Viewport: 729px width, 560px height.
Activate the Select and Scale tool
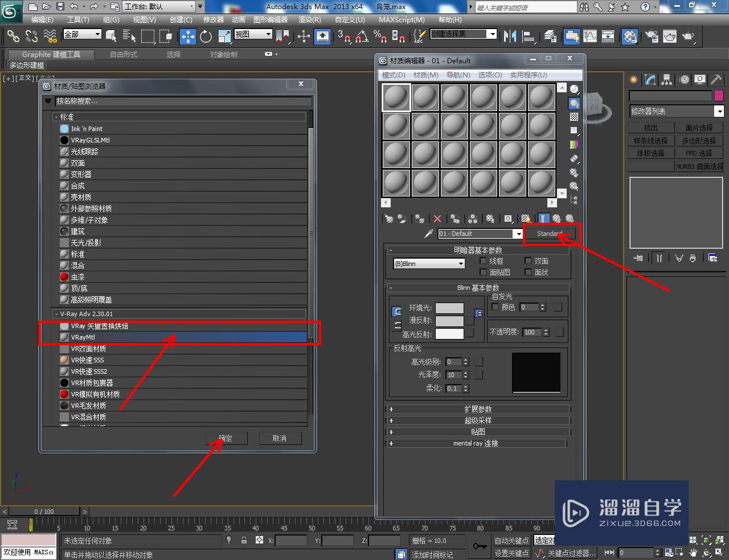click(224, 36)
